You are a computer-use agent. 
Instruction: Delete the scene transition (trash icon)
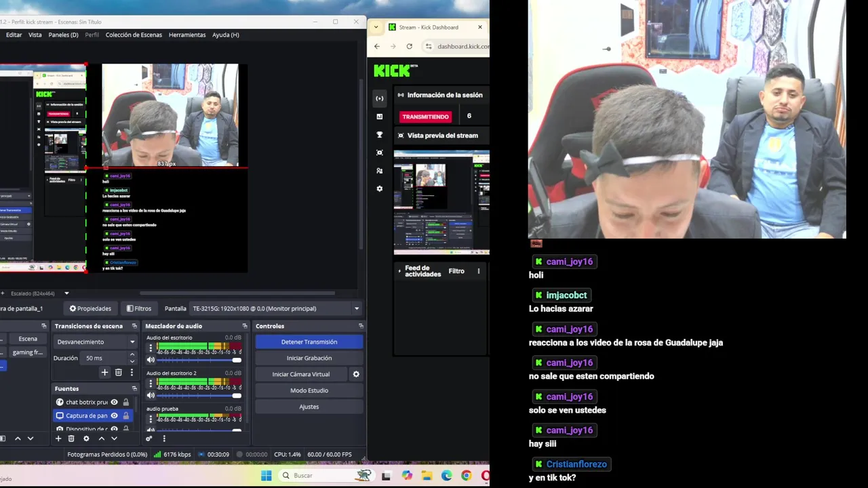click(x=118, y=372)
